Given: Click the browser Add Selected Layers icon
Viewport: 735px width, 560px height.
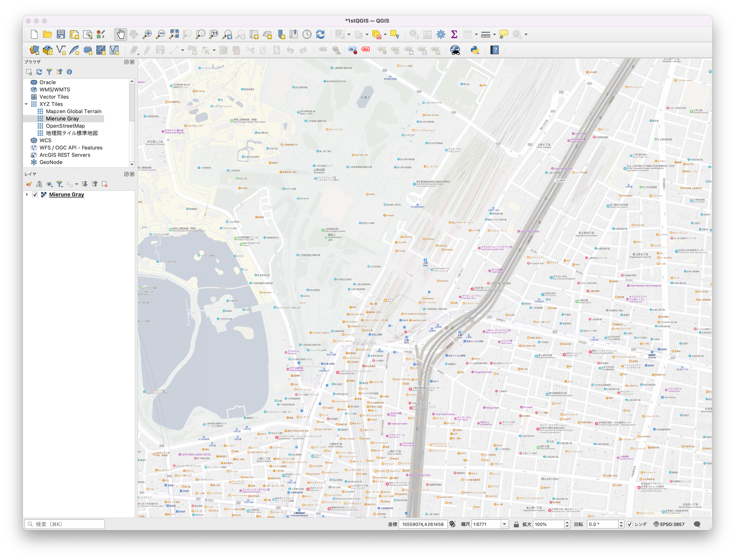Looking at the screenshot, I should tap(29, 72).
